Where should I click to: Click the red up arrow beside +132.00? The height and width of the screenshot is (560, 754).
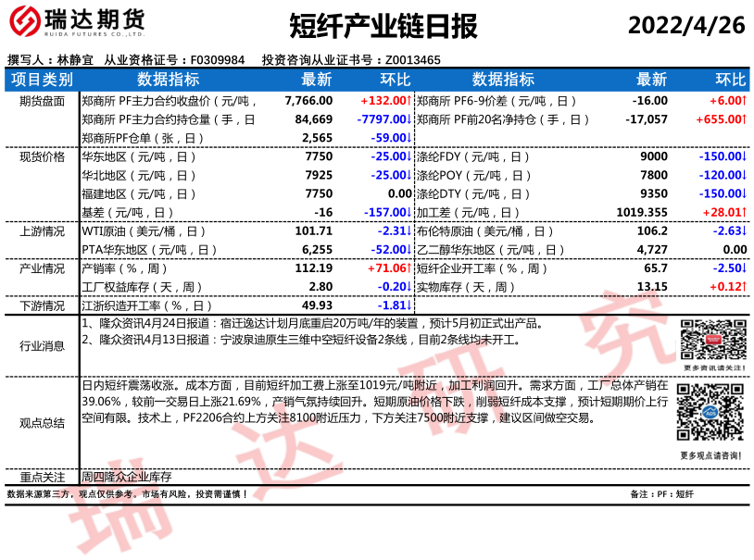(408, 101)
